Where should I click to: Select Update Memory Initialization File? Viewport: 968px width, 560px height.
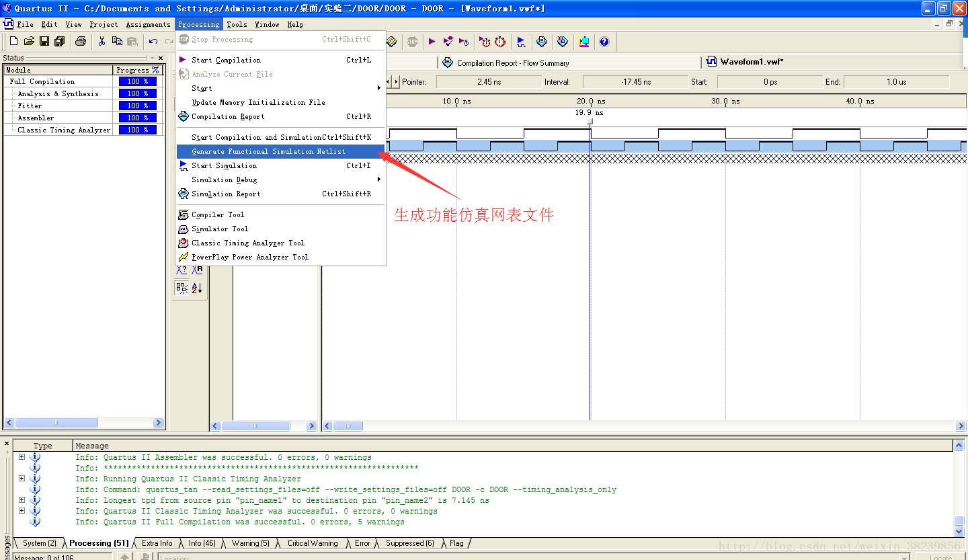[281, 102]
